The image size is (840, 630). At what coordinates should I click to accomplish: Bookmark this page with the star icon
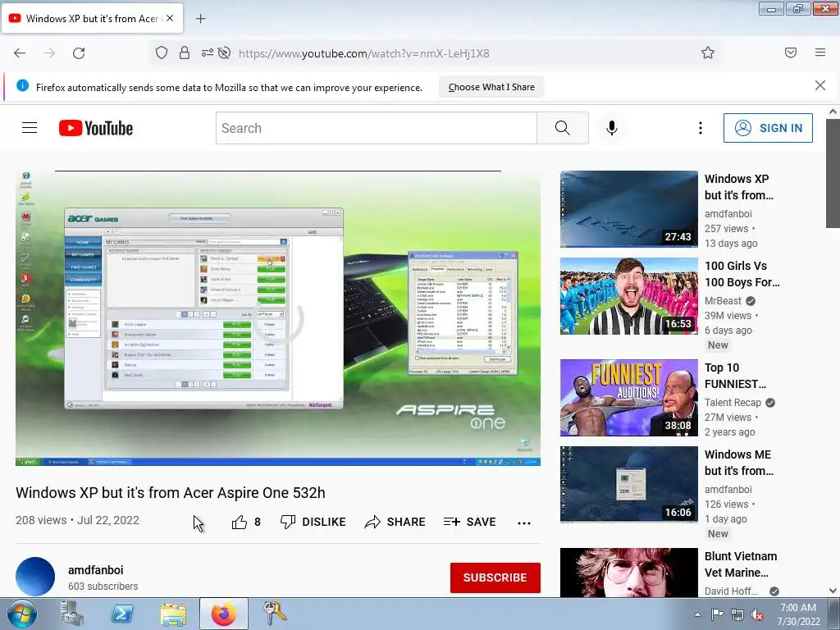708,52
